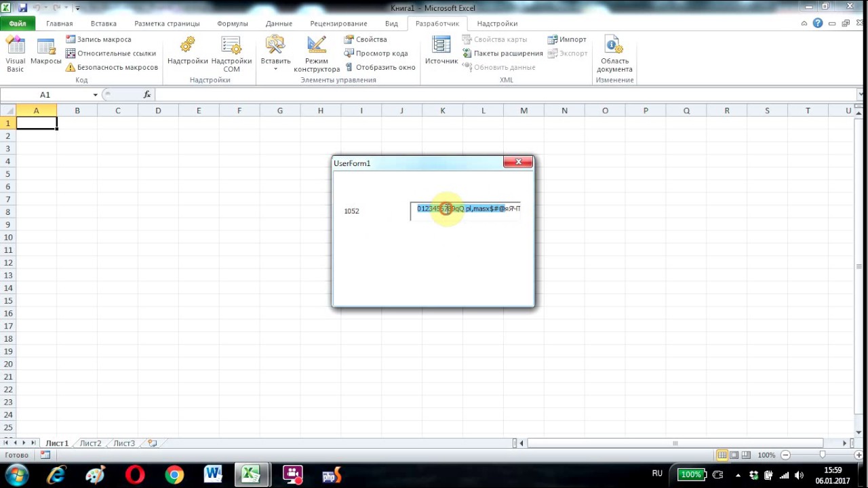Viewport: 868px width, 488px height.
Task: Open Opera browser from taskbar
Action: [x=135, y=475]
